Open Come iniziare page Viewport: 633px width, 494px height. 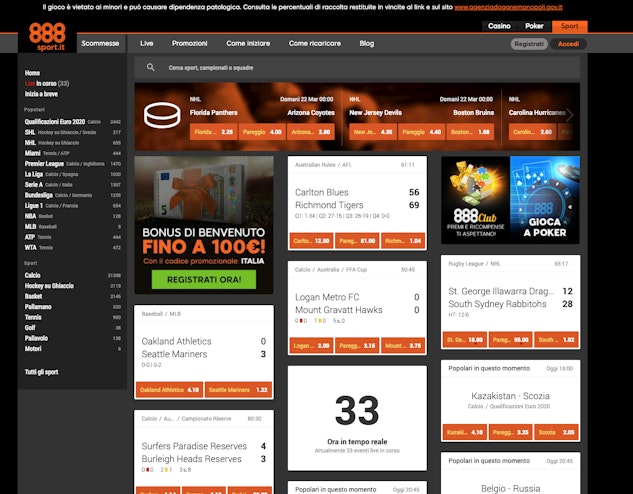[248, 43]
